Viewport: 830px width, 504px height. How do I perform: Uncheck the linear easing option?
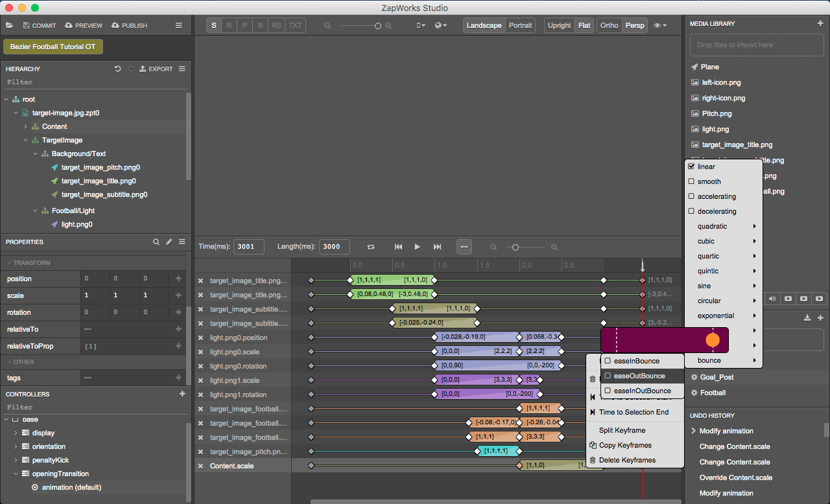tap(691, 166)
